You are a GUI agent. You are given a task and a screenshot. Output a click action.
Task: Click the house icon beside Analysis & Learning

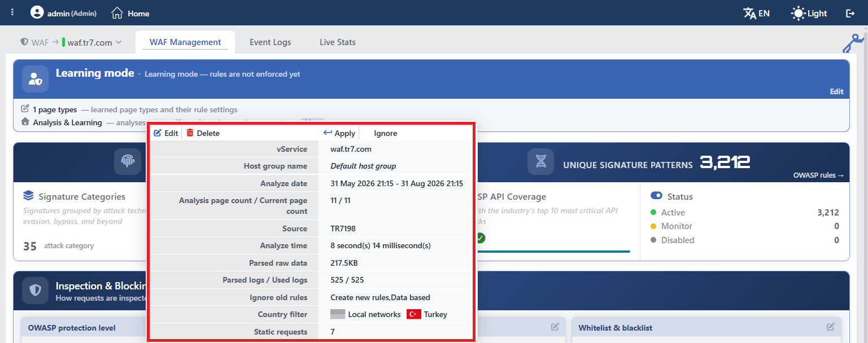click(x=25, y=122)
